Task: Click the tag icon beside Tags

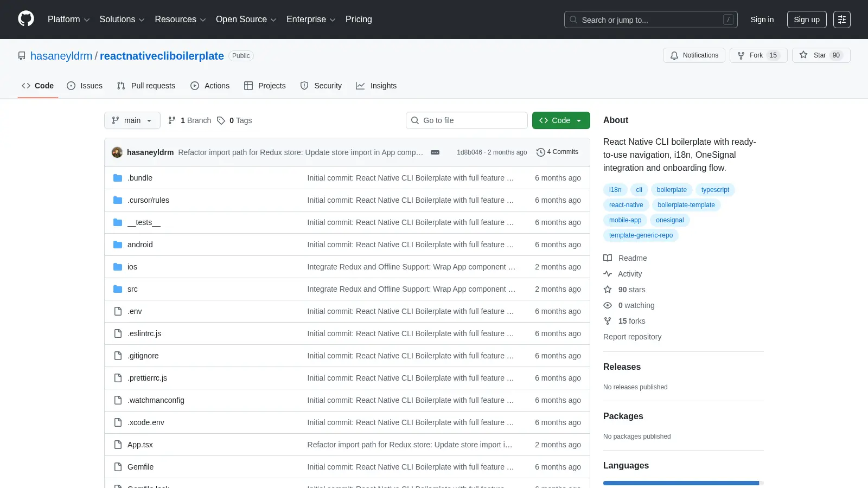Action: 221,120
